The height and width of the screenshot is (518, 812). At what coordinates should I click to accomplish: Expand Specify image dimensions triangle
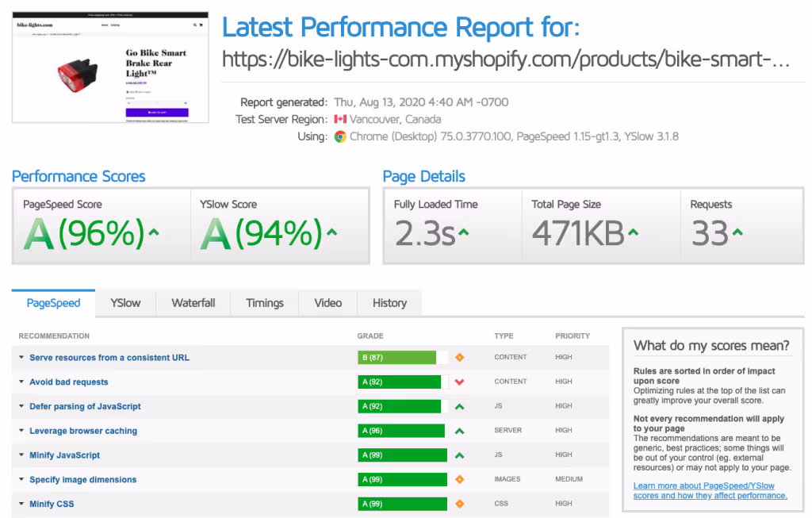[21, 479]
